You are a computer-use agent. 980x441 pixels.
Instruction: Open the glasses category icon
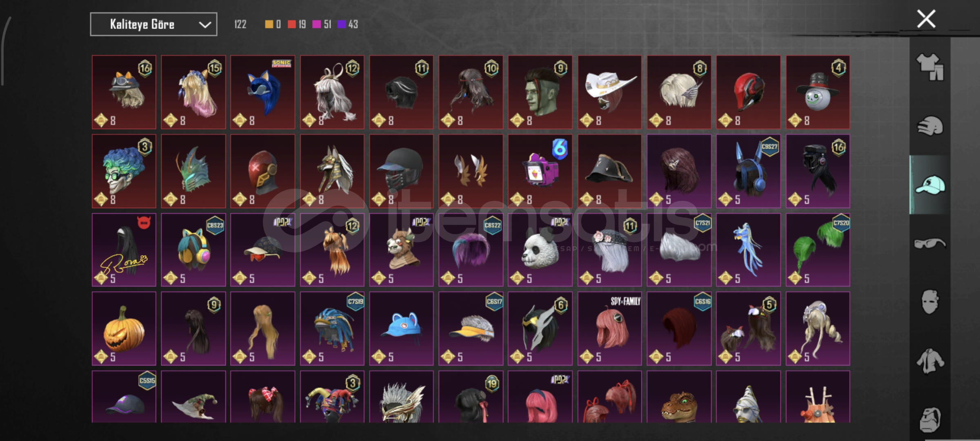coord(930,243)
